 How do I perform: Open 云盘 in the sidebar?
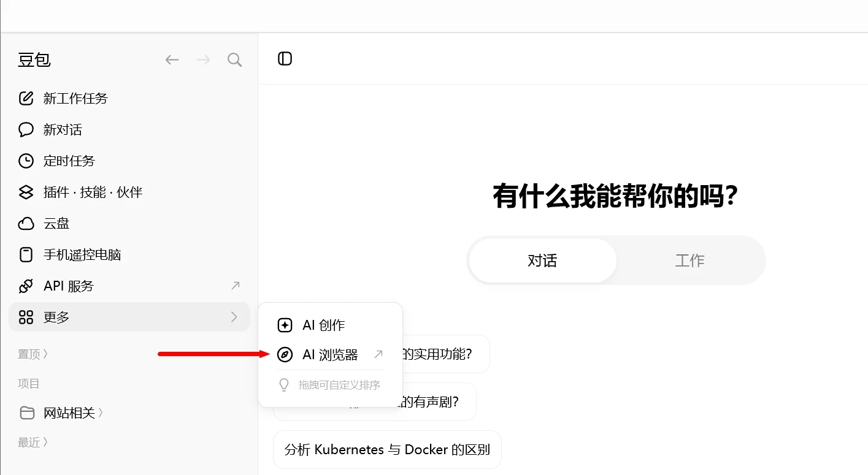tap(129, 223)
